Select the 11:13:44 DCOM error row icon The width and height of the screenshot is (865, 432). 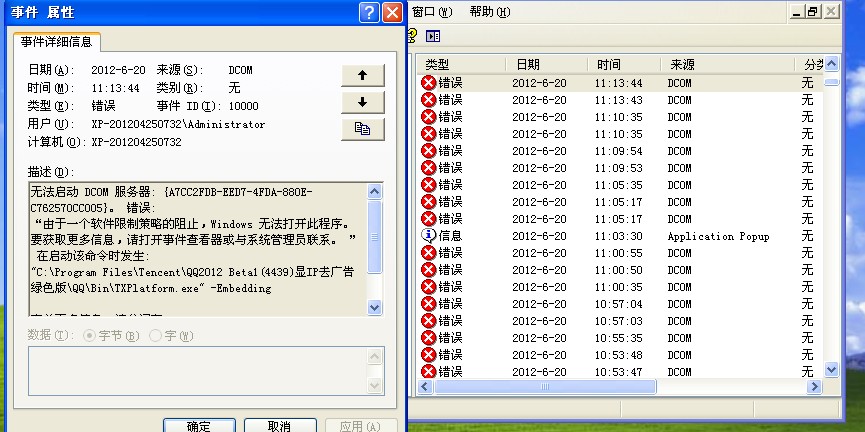tap(428, 83)
